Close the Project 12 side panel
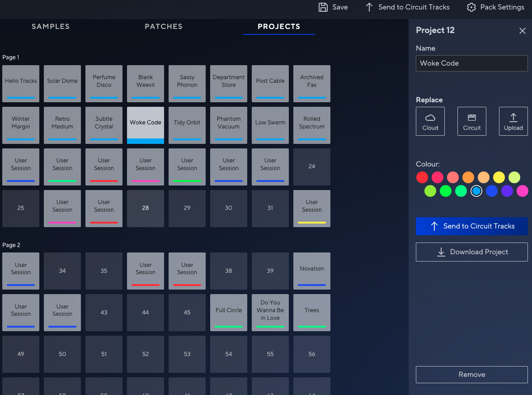The height and width of the screenshot is (395, 532). [522, 31]
